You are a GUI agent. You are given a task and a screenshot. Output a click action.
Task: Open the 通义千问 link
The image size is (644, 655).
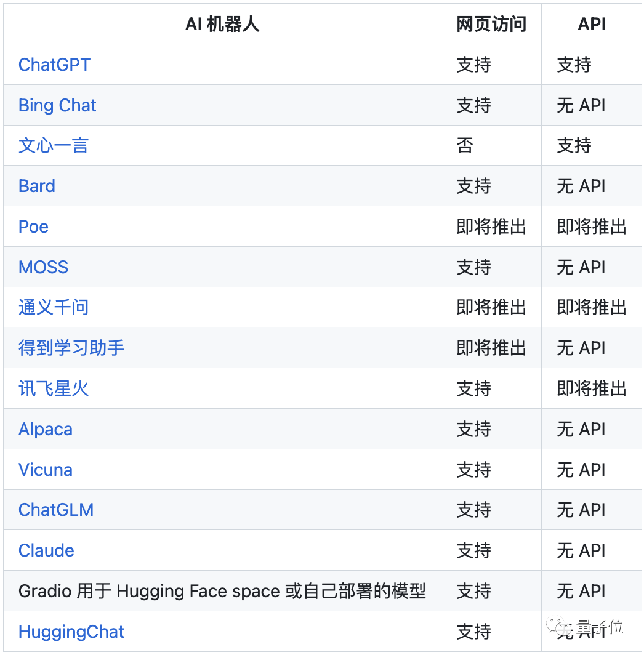[x=53, y=307]
